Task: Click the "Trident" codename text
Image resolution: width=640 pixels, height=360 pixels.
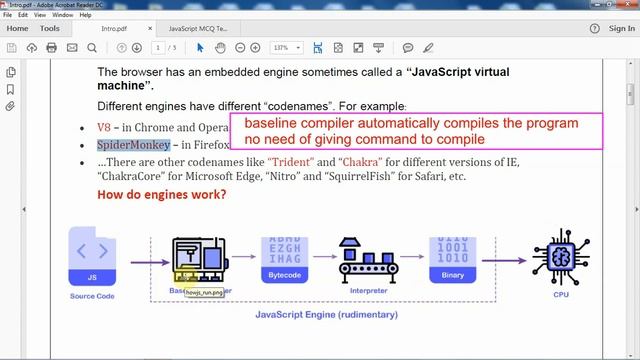Action: 291,162
